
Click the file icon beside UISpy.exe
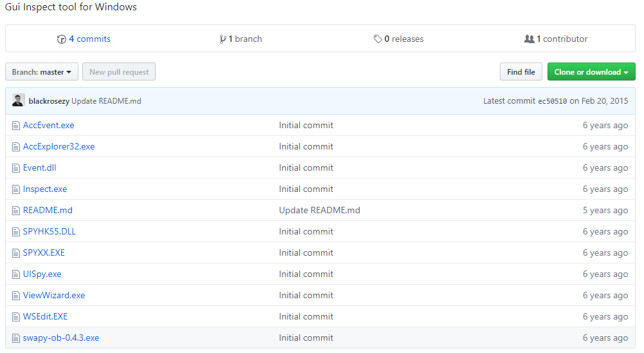click(16, 274)
